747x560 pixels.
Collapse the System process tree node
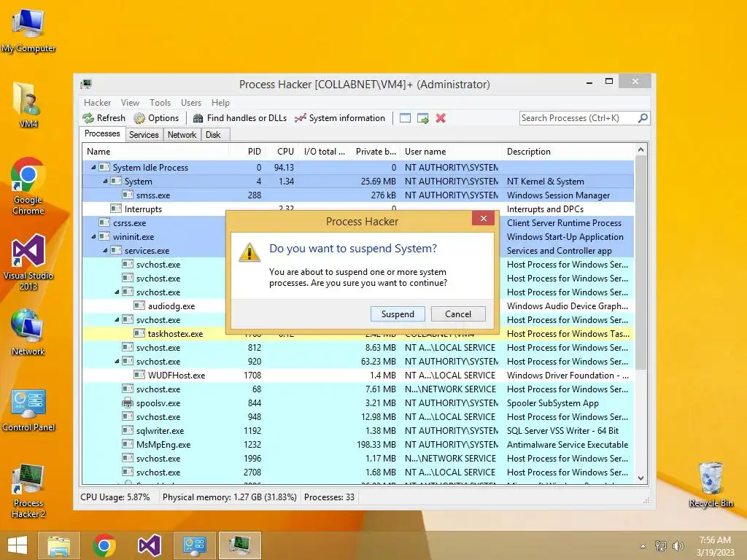point(105,181)
